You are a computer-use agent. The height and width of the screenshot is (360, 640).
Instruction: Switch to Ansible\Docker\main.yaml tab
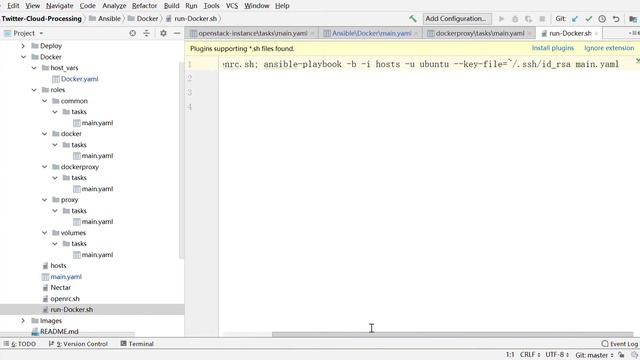point(371,33)
